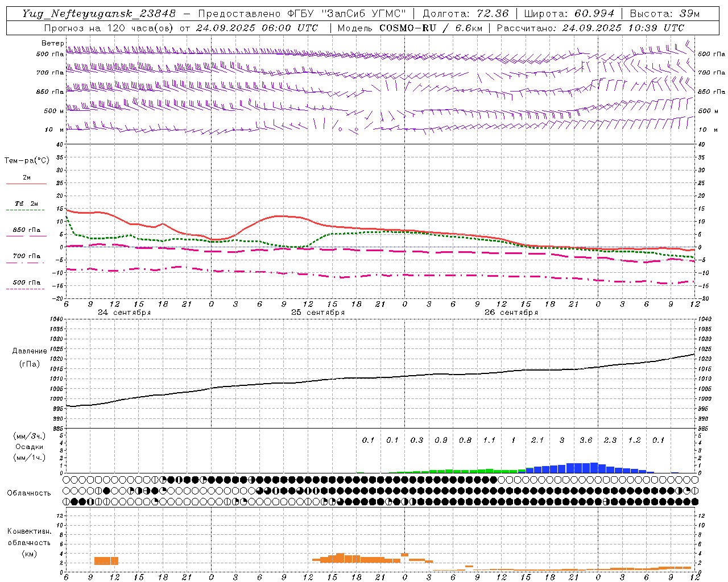Select the text Предоставлено ФГБУ "ЗапСиб УГМС"
Image resolution: width=728 pixels, height=582 pixels.
point(301,14)
